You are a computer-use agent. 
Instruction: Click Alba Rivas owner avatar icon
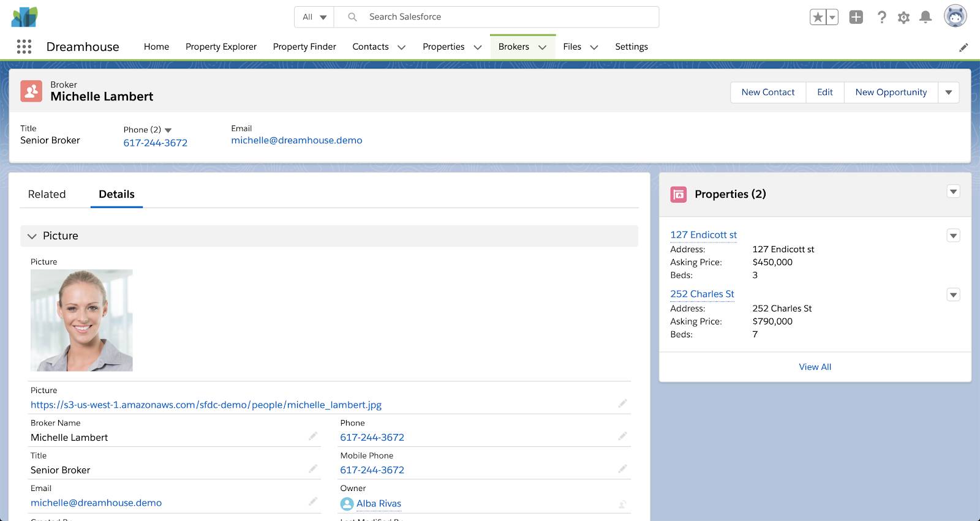[347, 504]
